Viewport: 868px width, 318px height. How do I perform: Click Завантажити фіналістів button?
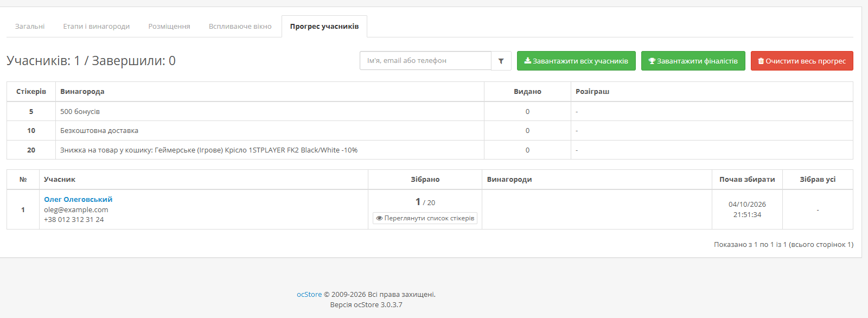pyautogui.click(x=693, y=61)
